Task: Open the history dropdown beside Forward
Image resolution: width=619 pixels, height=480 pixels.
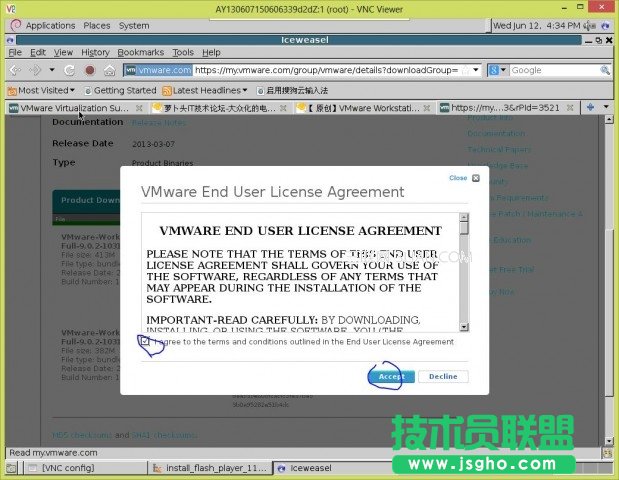Action: 52,70
